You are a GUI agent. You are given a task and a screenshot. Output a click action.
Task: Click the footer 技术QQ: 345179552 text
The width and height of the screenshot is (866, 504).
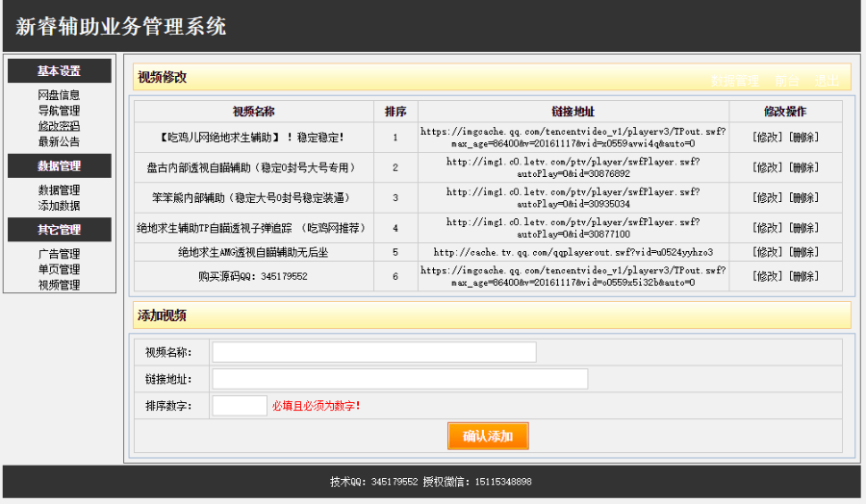click(374, 481)
